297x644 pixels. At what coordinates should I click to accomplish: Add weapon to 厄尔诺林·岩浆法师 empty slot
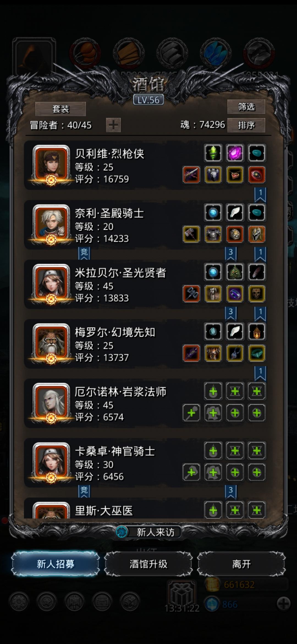click(x=191, y=413)
